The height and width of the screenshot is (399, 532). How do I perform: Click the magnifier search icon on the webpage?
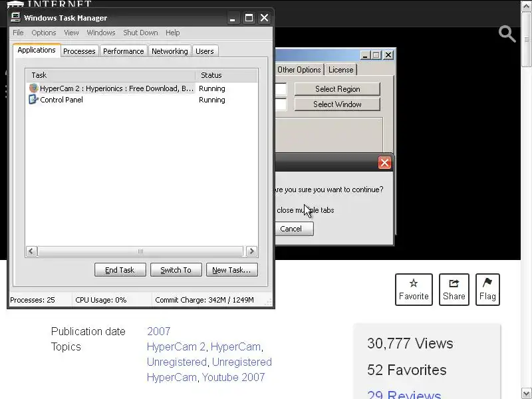(507, 34)
